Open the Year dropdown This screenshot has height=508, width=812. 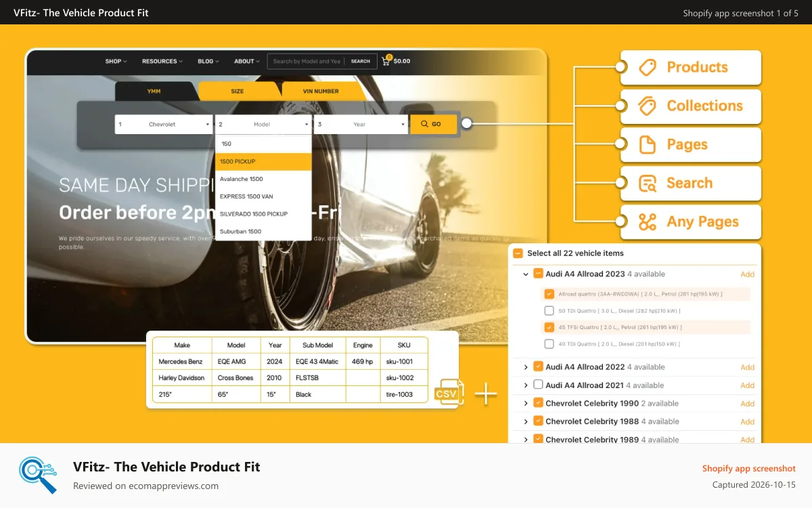click(361, 124)
